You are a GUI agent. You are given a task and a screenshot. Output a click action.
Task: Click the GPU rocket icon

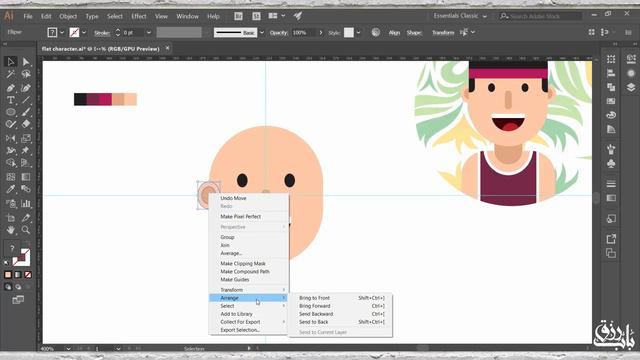(x=298, y=16)
